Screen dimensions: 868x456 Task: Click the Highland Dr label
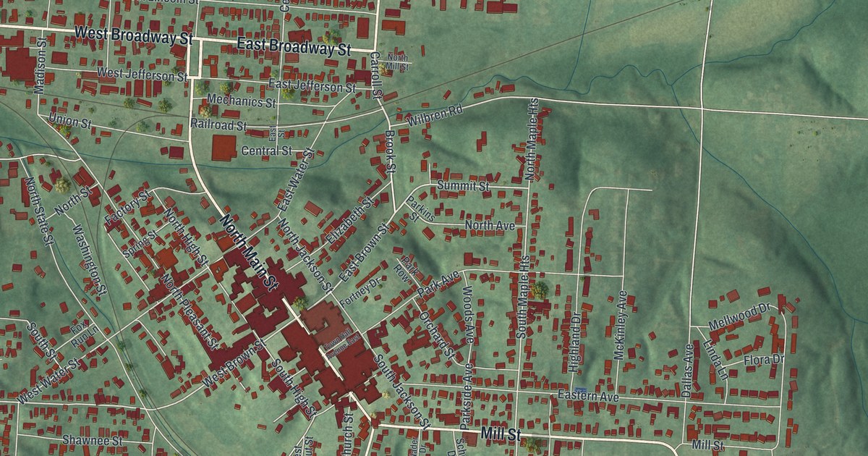576,342
